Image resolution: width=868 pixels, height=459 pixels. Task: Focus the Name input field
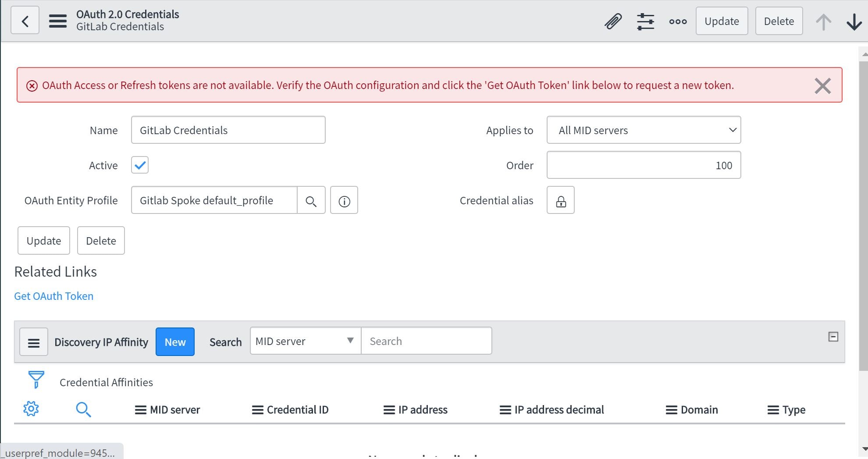tap(228, 130)
